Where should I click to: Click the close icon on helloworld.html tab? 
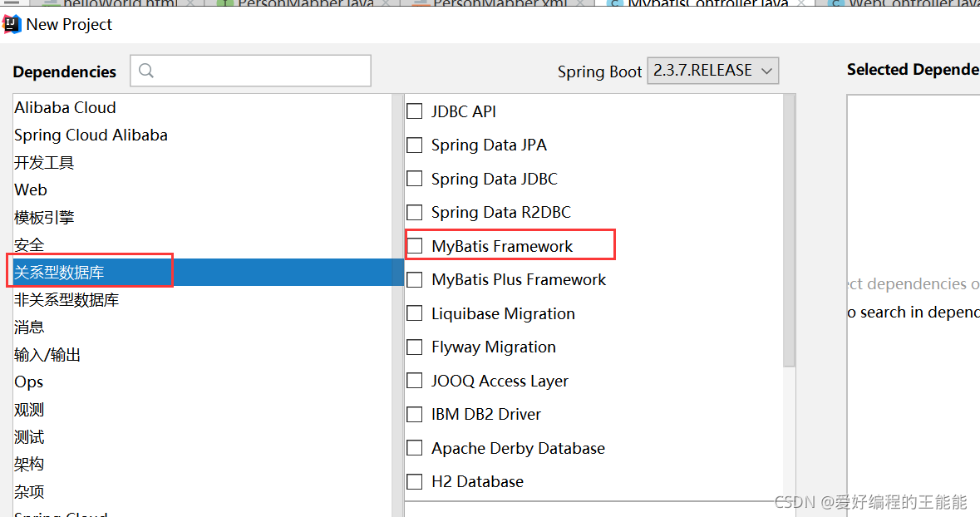click(192, 4)
